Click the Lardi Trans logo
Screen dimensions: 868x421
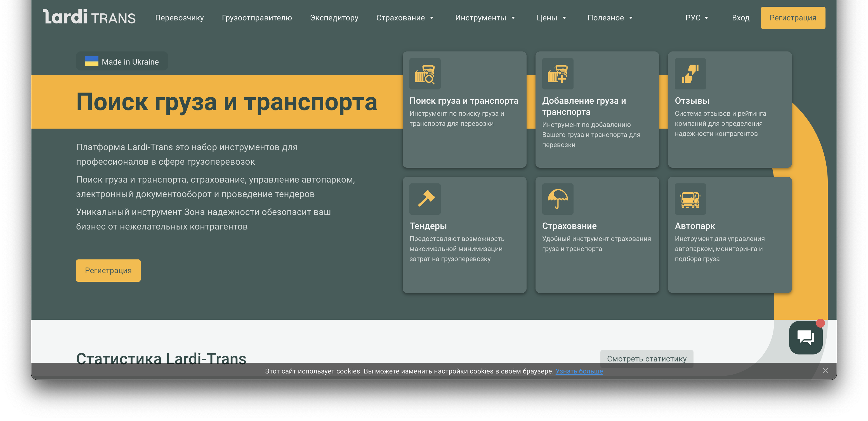click(x=89, y=17)
